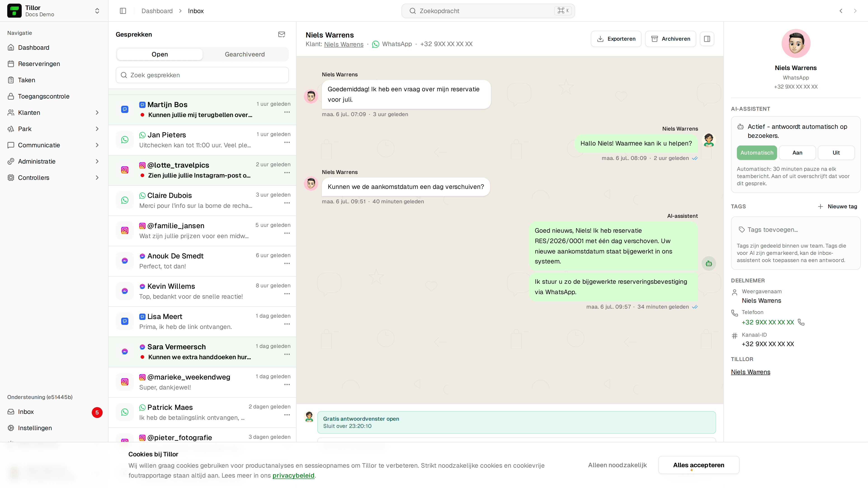This screenshot has width=868, height=488.
Task: Open Taken in the navigation
Action: tap(54, 80)
